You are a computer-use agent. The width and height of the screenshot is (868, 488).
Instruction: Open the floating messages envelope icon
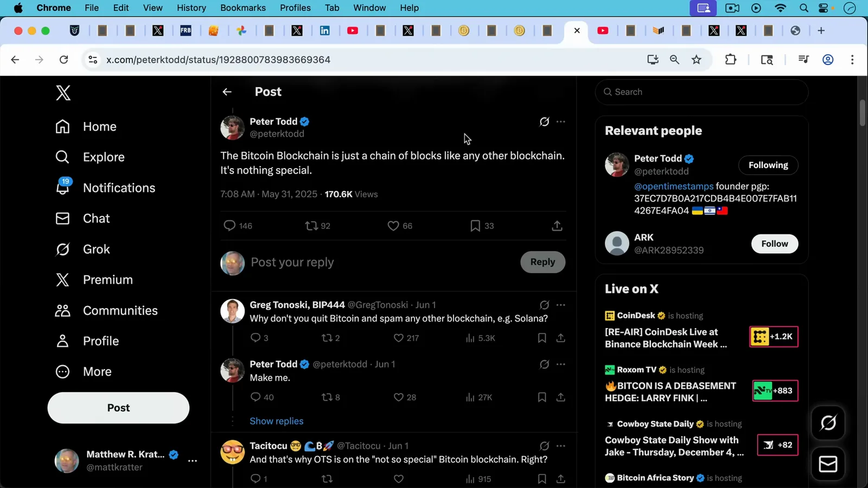tap(828, 464)
